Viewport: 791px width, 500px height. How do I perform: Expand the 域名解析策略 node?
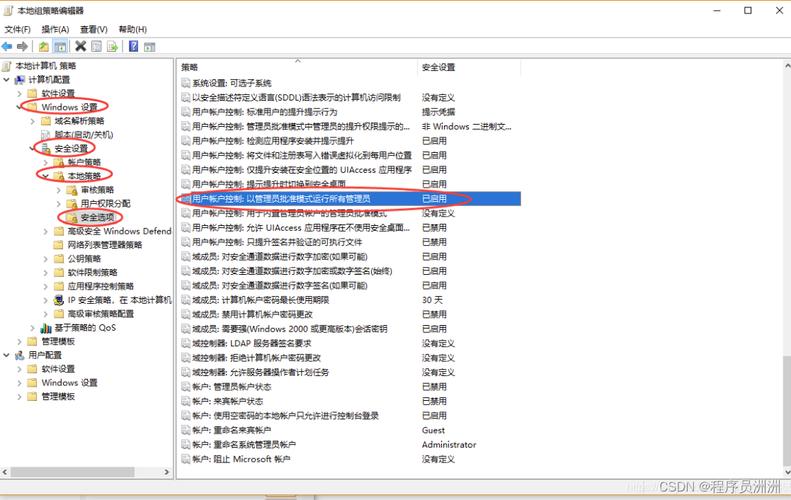tap(32, 121)
